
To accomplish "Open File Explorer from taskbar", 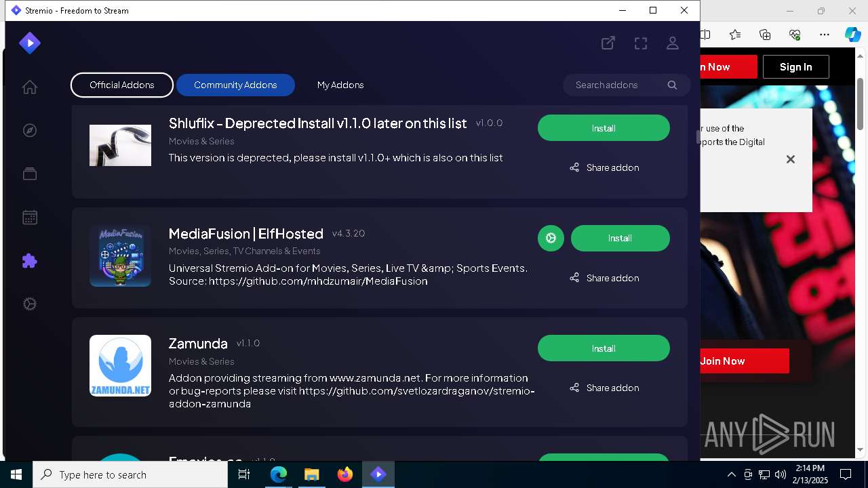I will [312, 474].
